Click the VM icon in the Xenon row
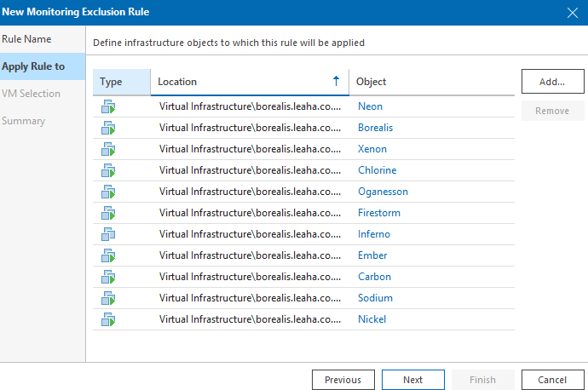588x390 pixels. click(x=108, y=150)
